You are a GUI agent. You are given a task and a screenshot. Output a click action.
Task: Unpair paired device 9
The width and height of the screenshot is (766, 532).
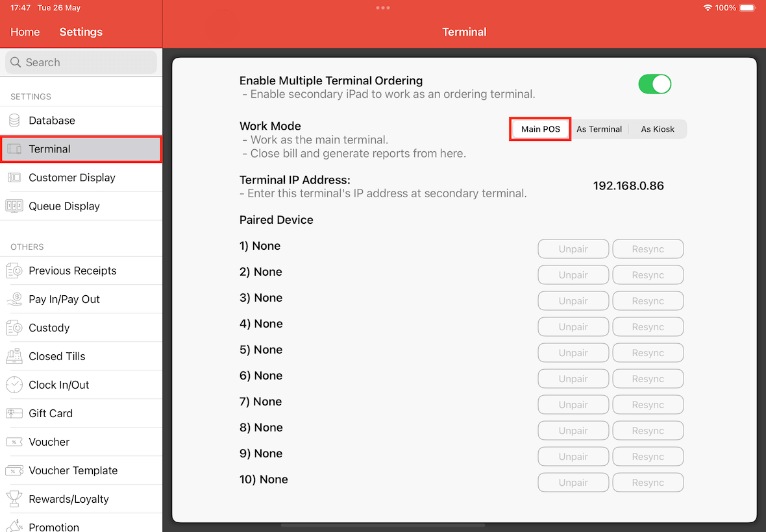tap(573, 456)
